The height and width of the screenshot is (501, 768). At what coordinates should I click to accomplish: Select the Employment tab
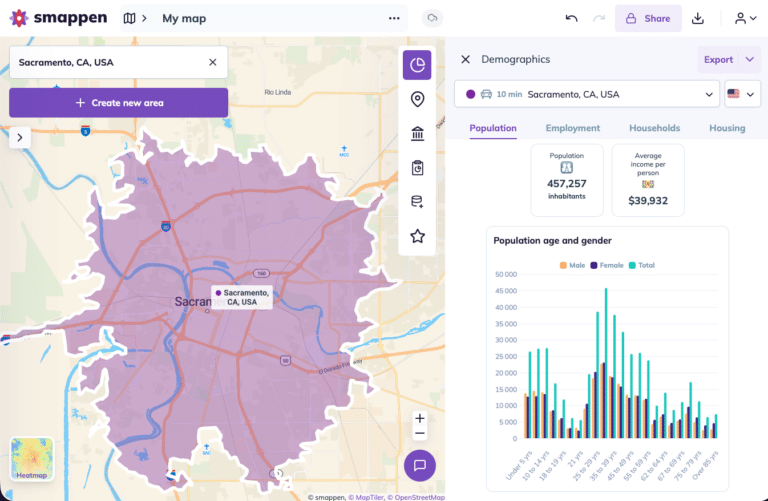[573, 128]
